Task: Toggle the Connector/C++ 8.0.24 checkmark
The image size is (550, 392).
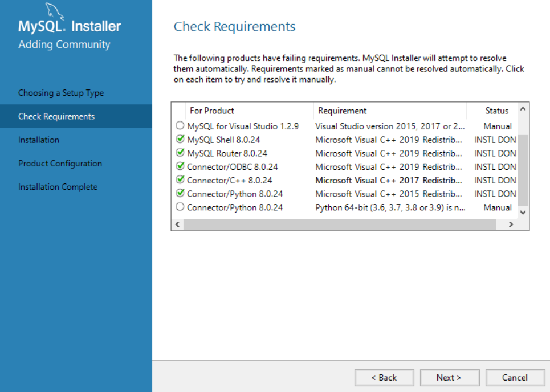Action: pyautogui.click(x=180, y=180)
